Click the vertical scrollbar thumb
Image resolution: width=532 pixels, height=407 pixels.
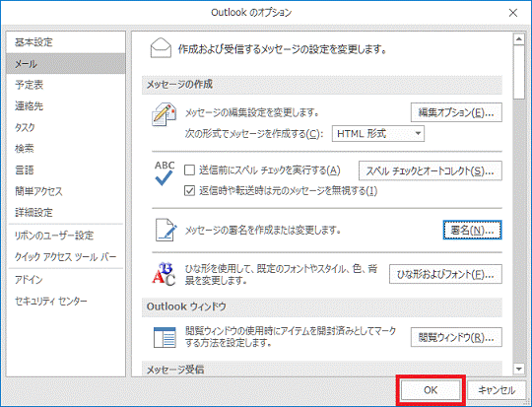(519, 72)
